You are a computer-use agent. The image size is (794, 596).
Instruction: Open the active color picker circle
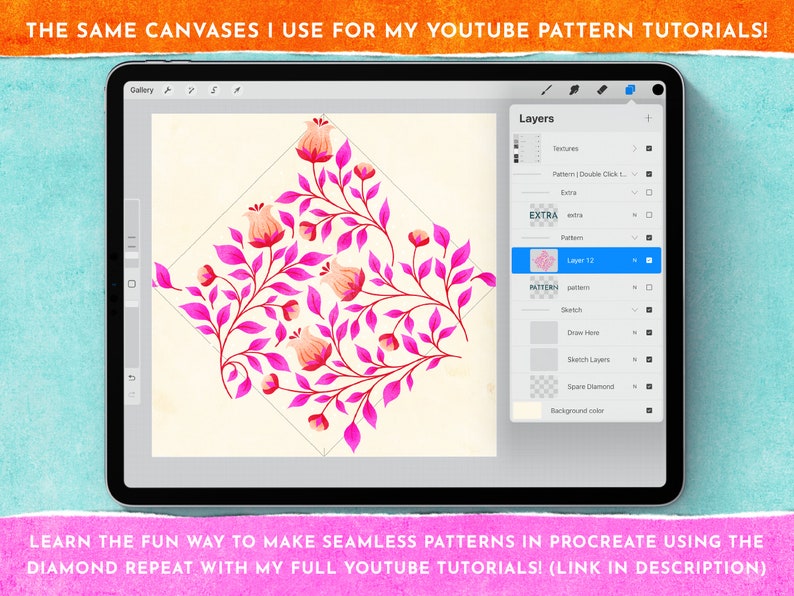point(658,90)
